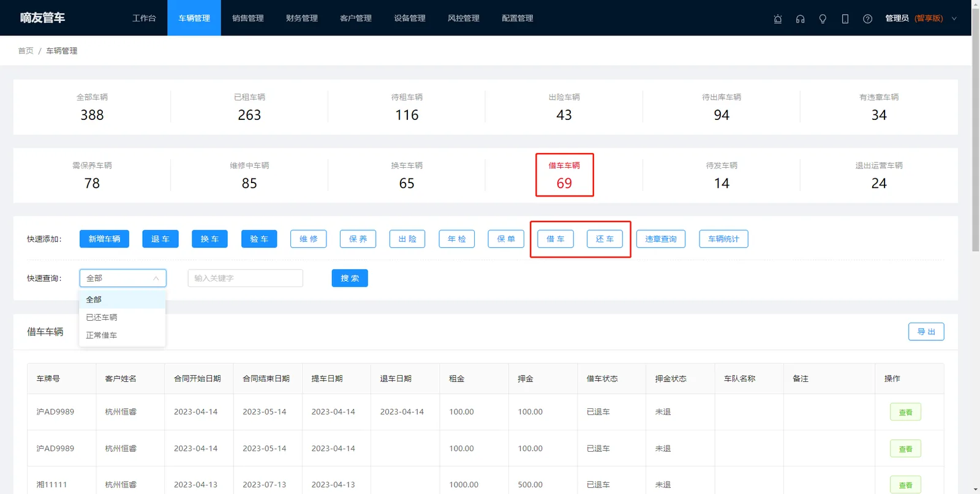This screenshot has width=980, height=494.
Task: Select the 借车车辆 69 statistic card
Action: (564, 175)
